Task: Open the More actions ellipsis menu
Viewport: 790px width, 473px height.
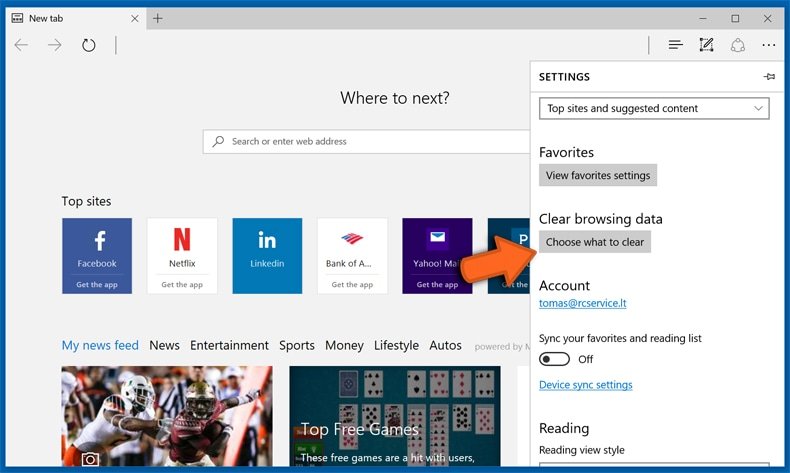Action: point(769,45)
